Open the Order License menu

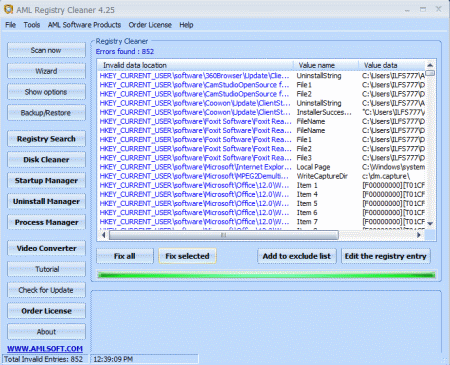pyautogui.click(x=150, y=25)
